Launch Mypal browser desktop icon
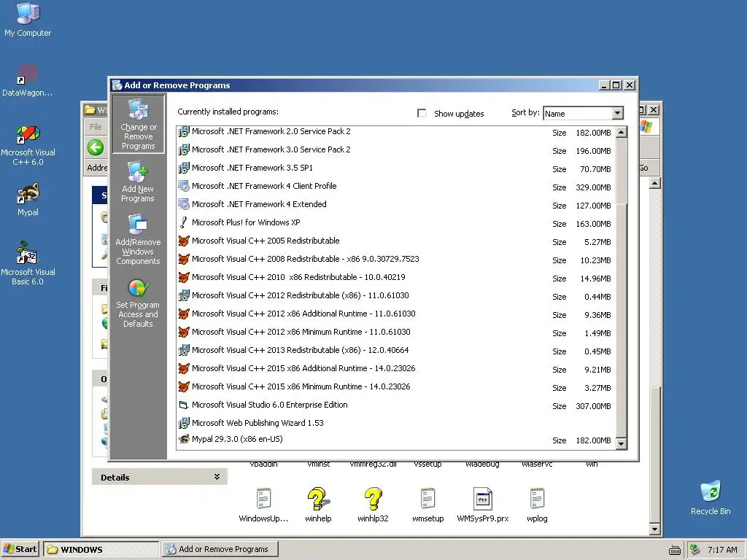The image size is (747, 560). [x=28, y=199]
